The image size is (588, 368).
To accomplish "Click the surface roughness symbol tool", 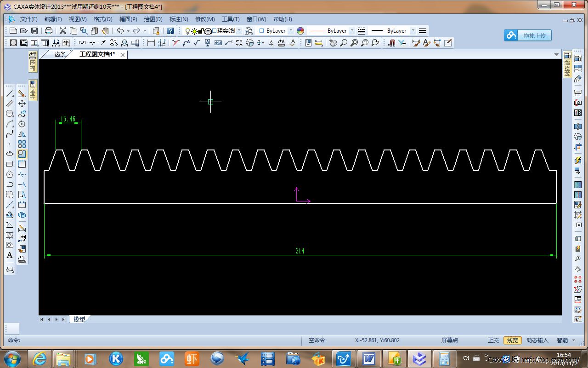I will tap(197, 43).
